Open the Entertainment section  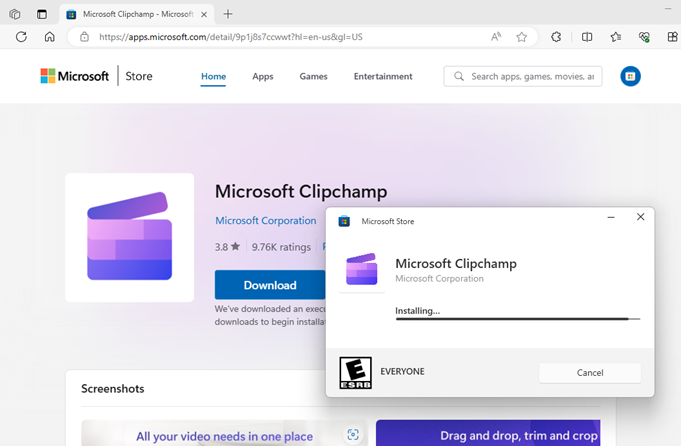(x=382, y=76)
